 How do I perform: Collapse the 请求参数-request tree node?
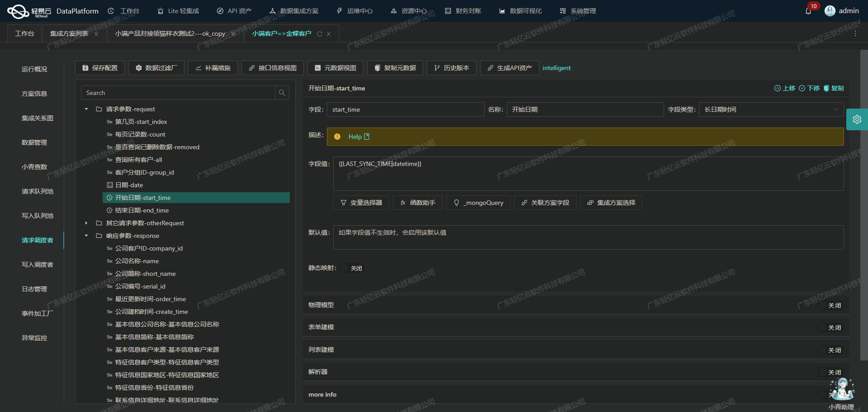point(86,109)
